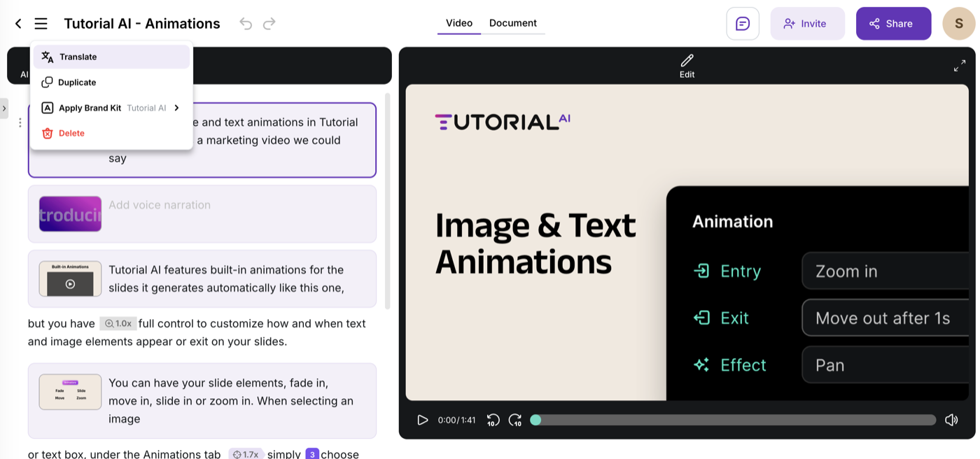Click the 'Image & Text Animations' slide heading
Image resolution: width=980 pixels, height=459 pixels.
pos(535,243)
